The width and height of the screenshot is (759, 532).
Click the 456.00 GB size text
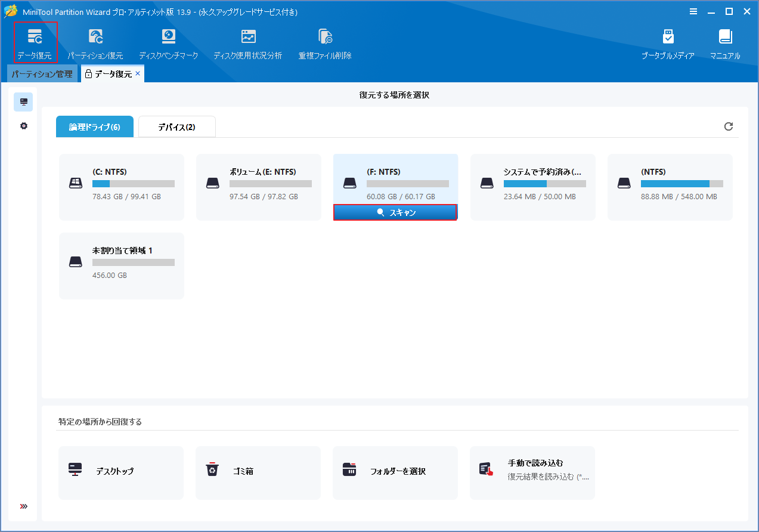point(110,276)
